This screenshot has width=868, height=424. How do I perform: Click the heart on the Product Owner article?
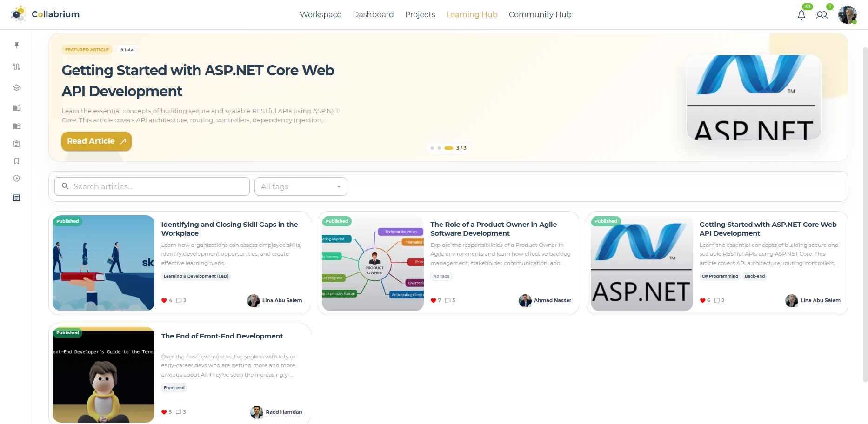(433, 300)
